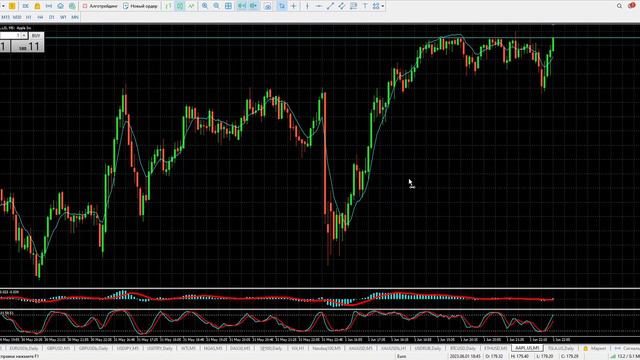Edit the one-click trading volume field
This screenshot has height=360, width=640.
tap(10, 36)
